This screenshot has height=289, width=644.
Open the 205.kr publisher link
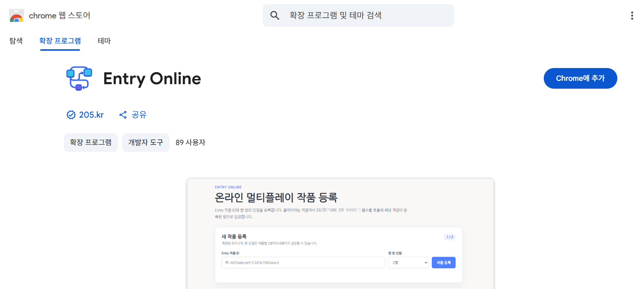tap(91, 115)
